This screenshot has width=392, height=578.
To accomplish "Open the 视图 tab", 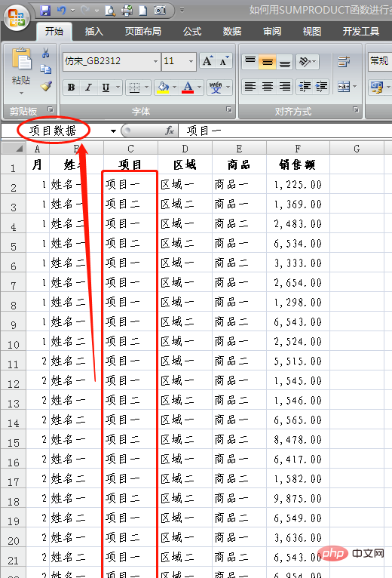I will pyautogui.click(x=311, y=32).
